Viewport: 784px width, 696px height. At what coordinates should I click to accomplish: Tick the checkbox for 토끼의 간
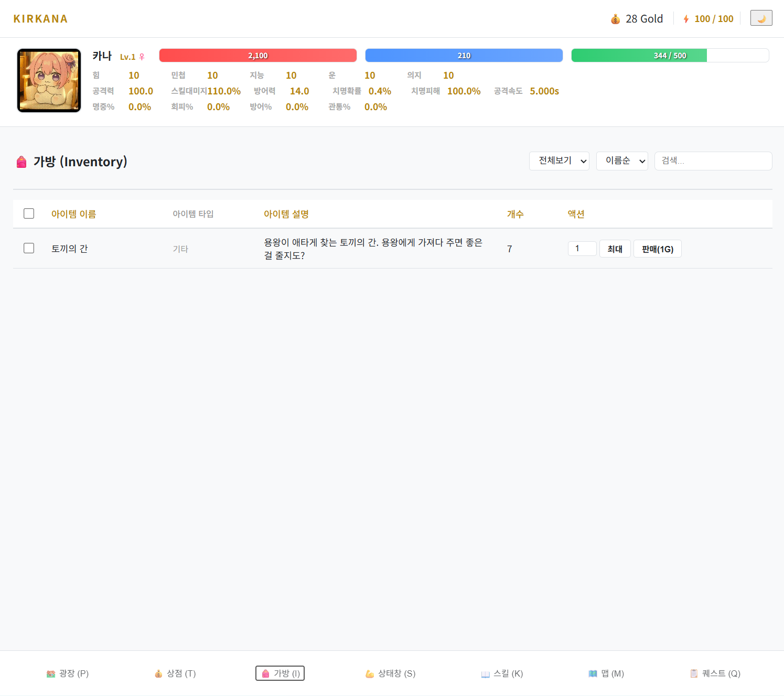pyautogui.click(x=29, y=248)
